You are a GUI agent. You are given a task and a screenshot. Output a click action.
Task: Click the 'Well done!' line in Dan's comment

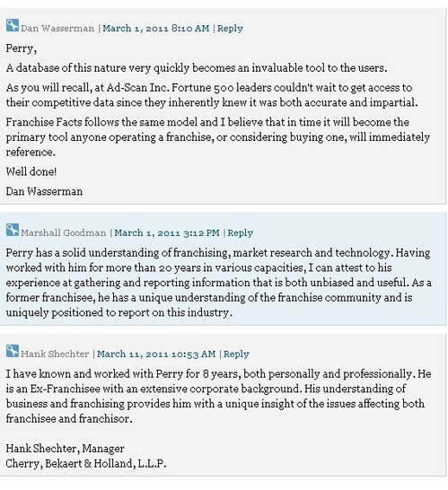pyautogui.click(x=31, y=171)
